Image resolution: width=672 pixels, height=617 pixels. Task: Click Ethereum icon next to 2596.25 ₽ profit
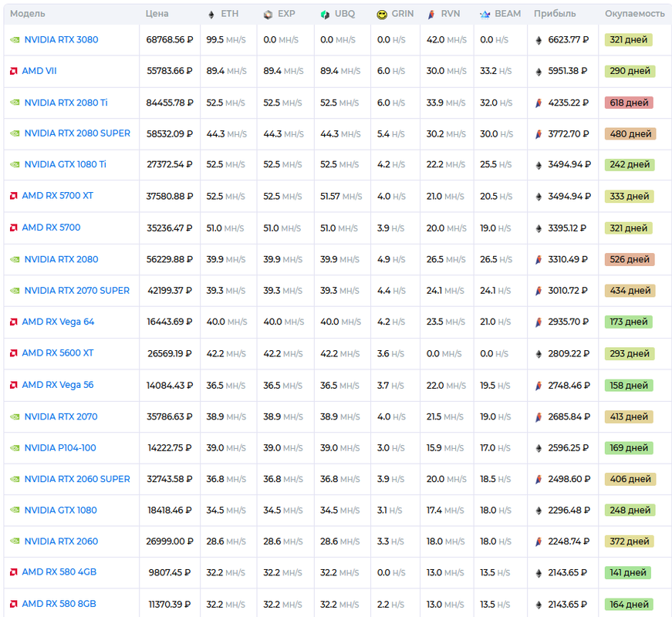point(539,449)
